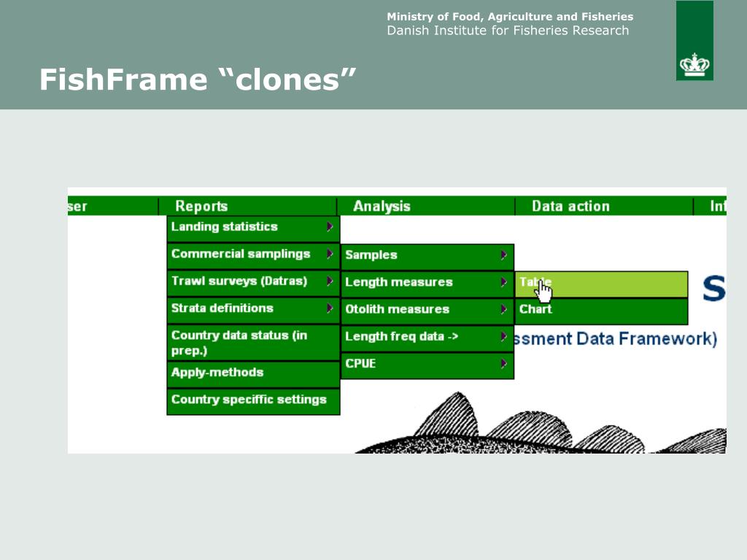Select Length freq data -> item
The image size is (747, 560).
tap(427, 338)
